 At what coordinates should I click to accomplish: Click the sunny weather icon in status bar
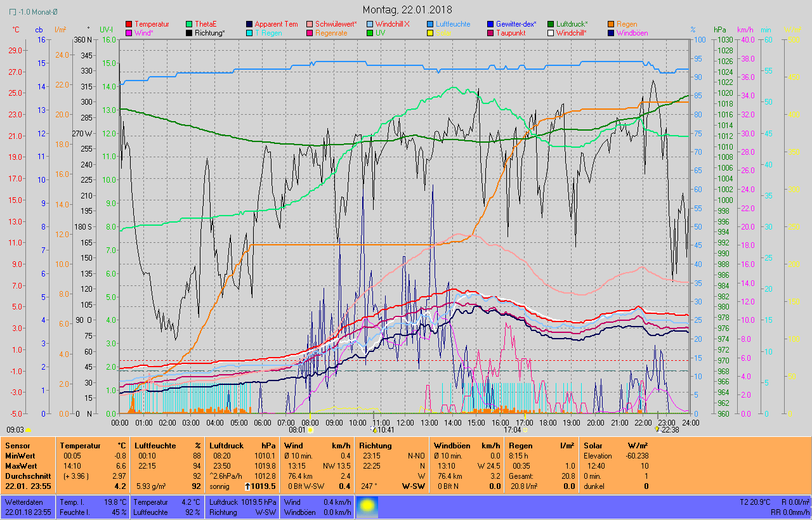(365, 507)
